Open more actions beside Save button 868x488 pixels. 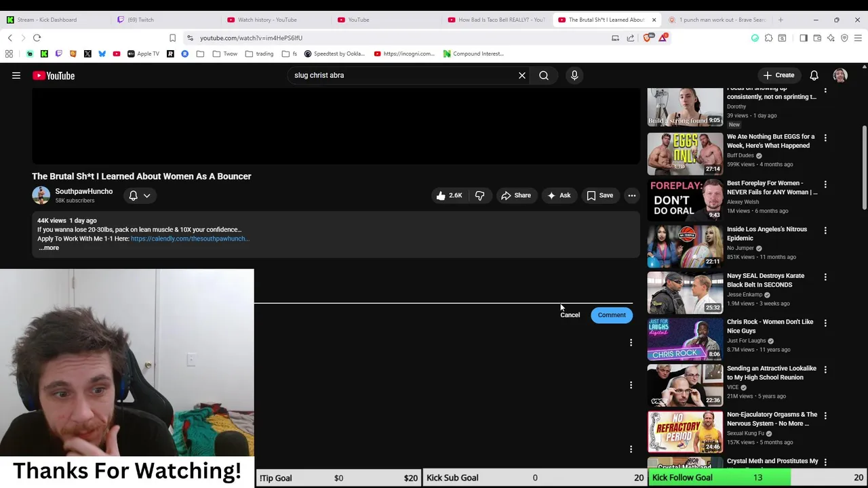click(631, 195)
